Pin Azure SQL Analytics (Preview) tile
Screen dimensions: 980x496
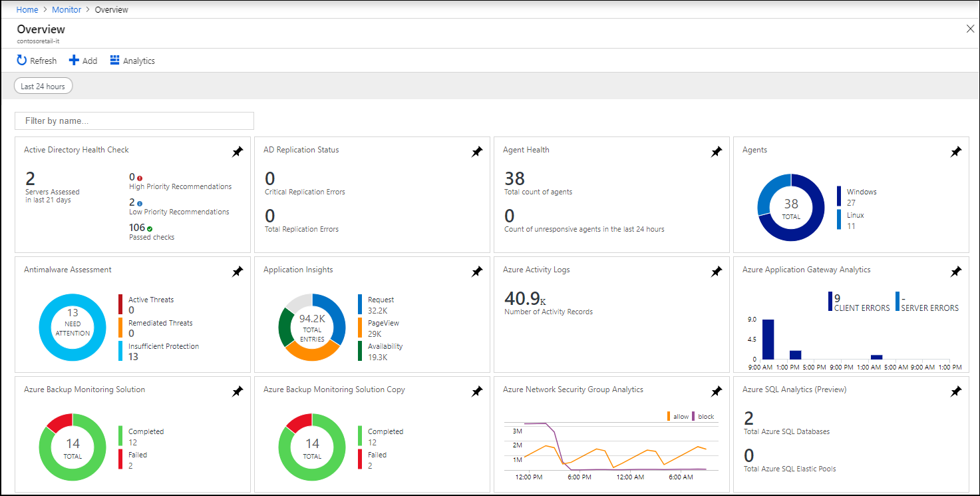pyautogui.click(x=956, y=392)
